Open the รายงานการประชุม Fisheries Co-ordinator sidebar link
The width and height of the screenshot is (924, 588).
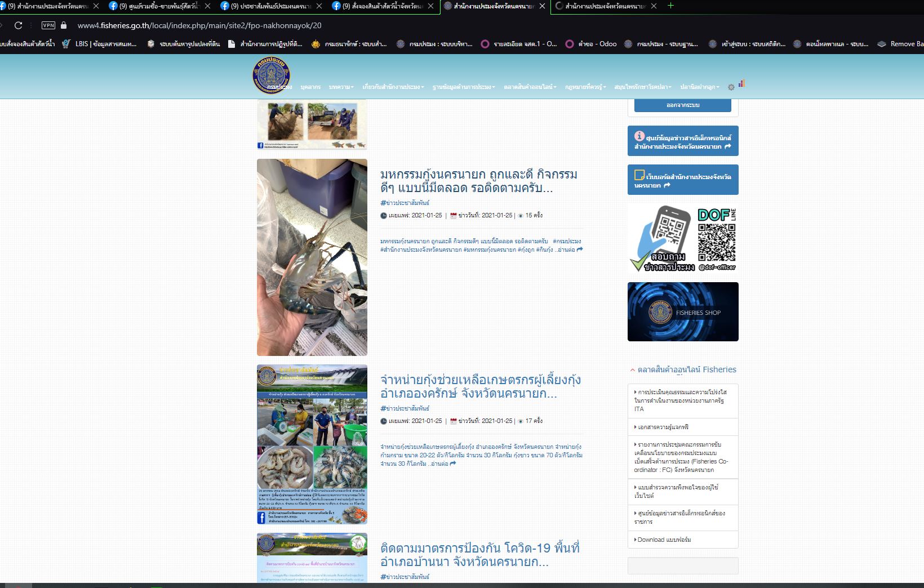(683, 457)
